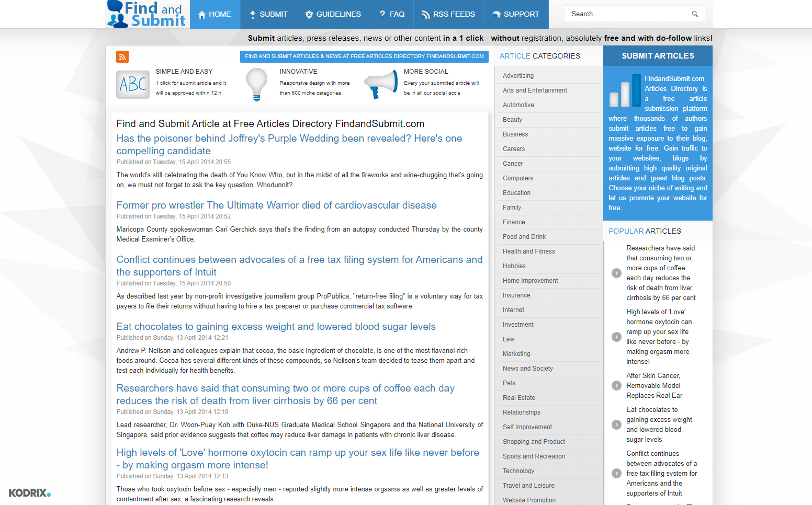Click the Kodrix logo at bottom left

click(x=30, y=493)
